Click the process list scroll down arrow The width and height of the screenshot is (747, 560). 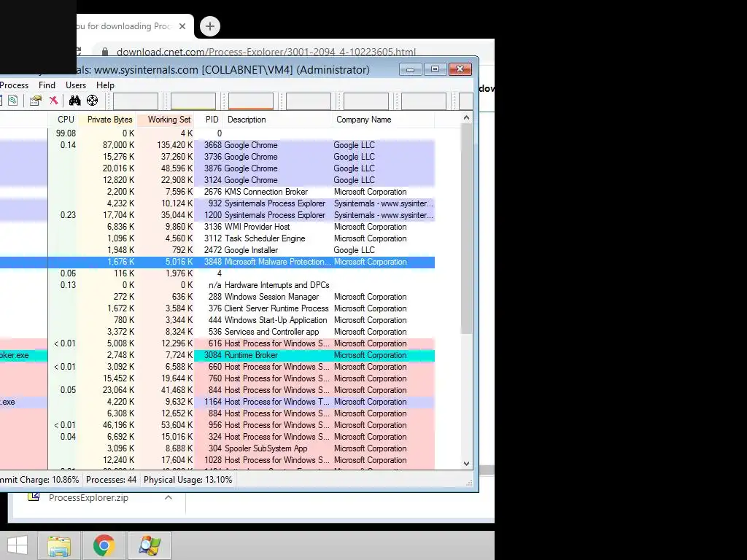466,463
